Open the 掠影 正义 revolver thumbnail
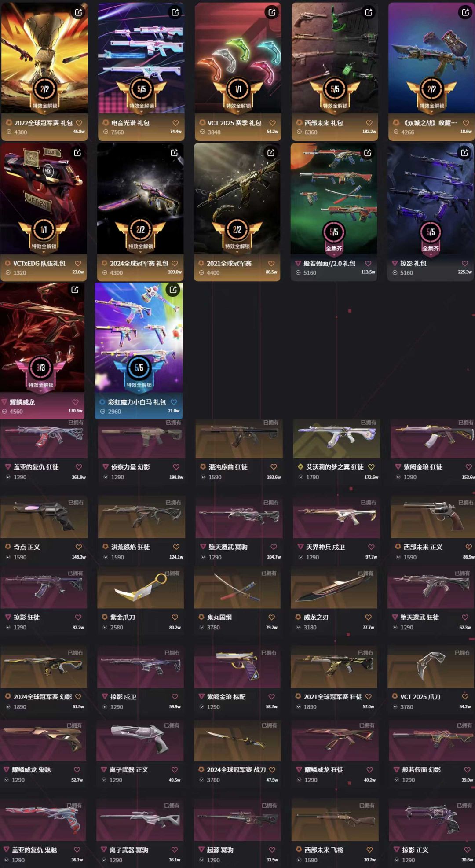This screenshot has height=868, width=475. [x=432, y=820]
